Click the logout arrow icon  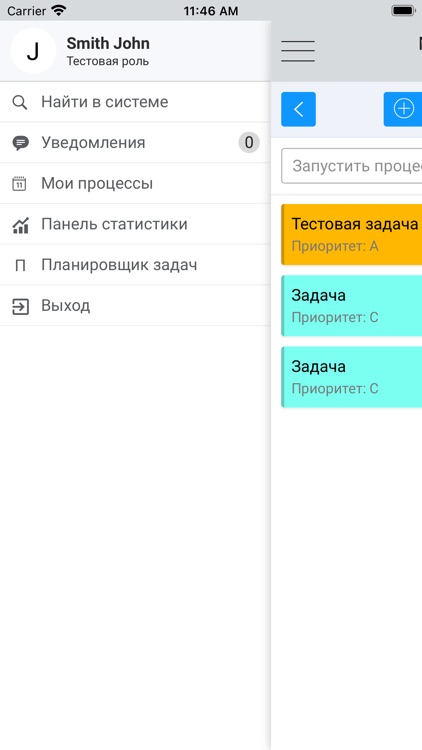(x=20, y=307)
